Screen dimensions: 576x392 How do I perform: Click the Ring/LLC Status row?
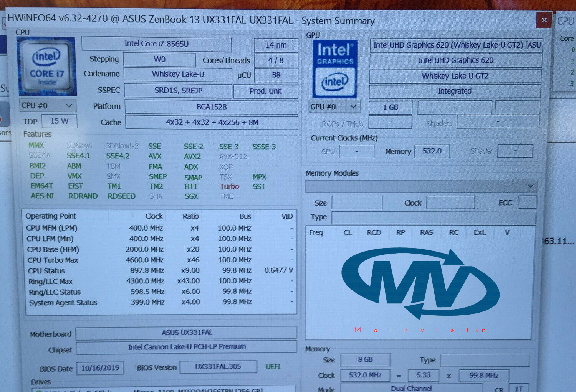[x=160, y=292]
